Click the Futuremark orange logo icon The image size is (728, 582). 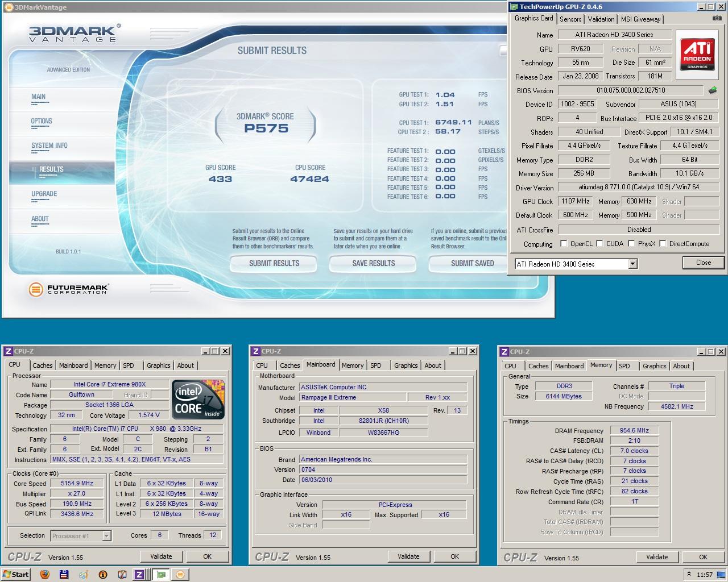36,289
